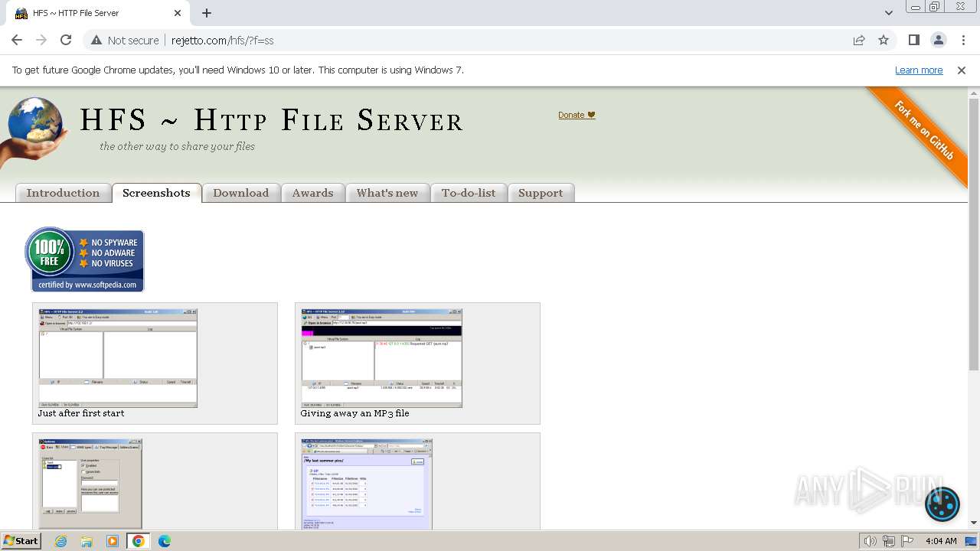Open the Chrome profile menu
Screen dimensions: 980x551
[x=938, y=40]
